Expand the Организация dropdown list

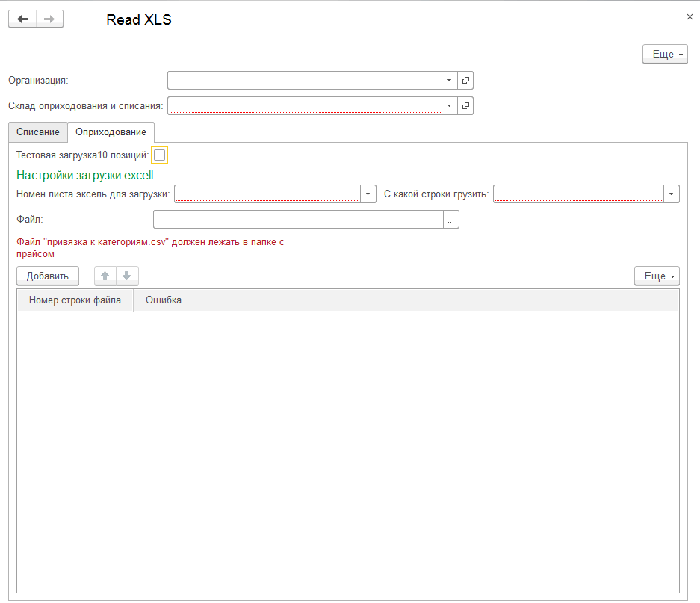coord(449,81)
